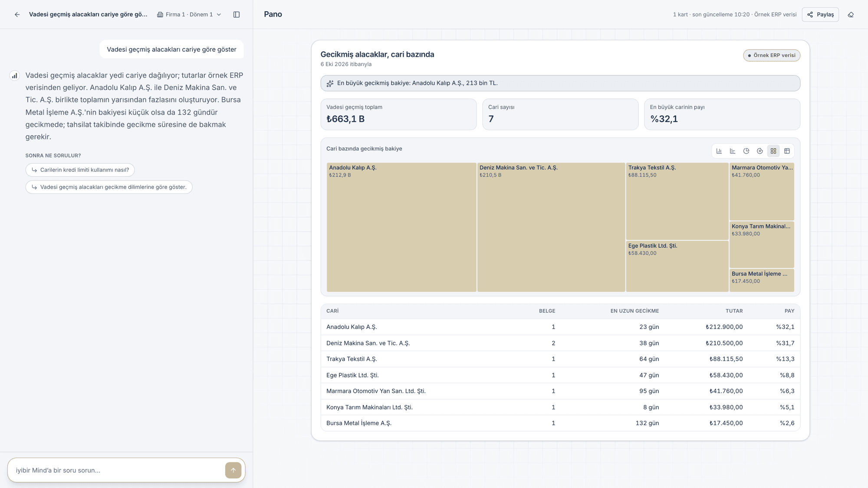Expand the period selector chevron

click(x=219, y=14)
